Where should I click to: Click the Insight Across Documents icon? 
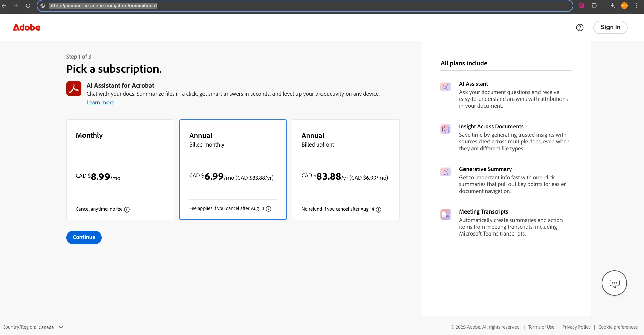click(x=446, y=129)
